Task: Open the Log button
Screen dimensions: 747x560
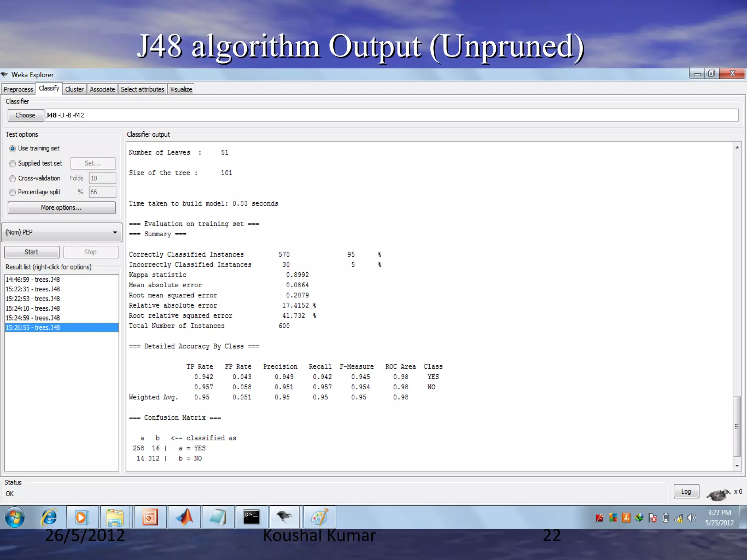Action: tap(686, 491)
